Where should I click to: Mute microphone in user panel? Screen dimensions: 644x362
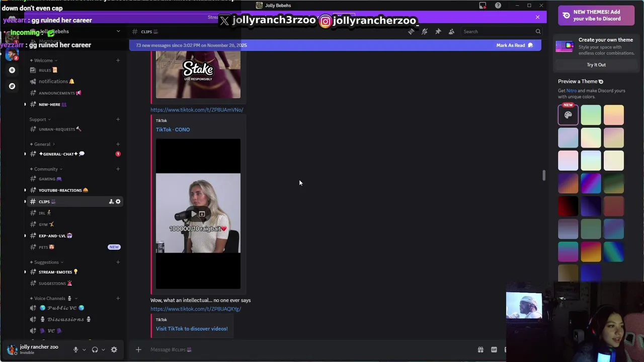76,349
